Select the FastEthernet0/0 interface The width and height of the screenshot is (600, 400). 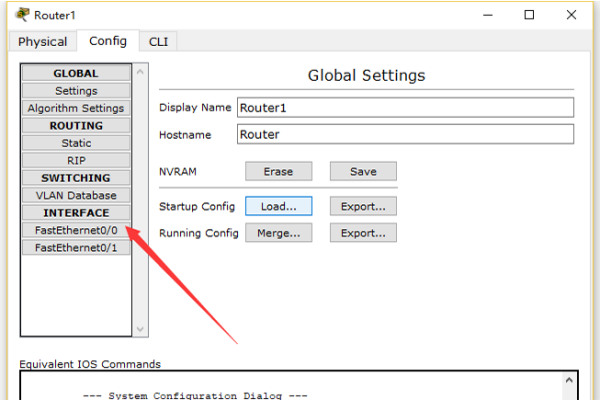click(76, 230)
